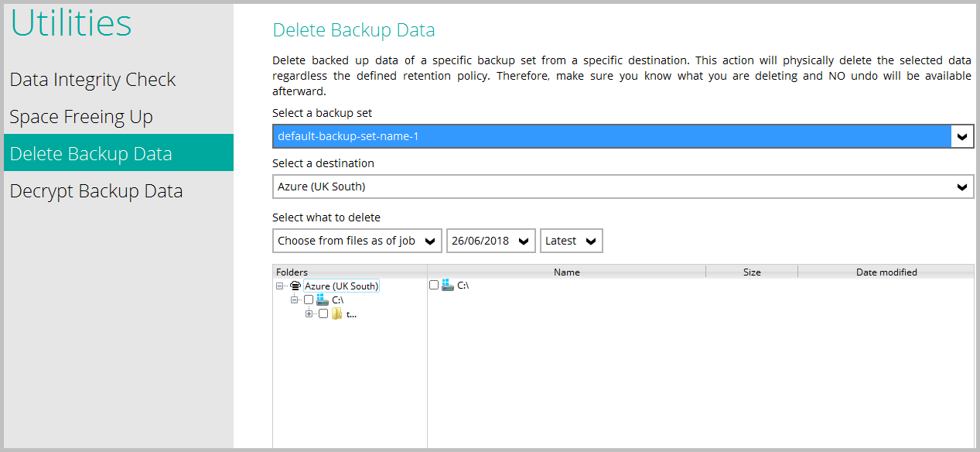Viewport: 980px width, 452px height.
Task: Open the backup set dropdown
Action: click(x=961, y=137)
